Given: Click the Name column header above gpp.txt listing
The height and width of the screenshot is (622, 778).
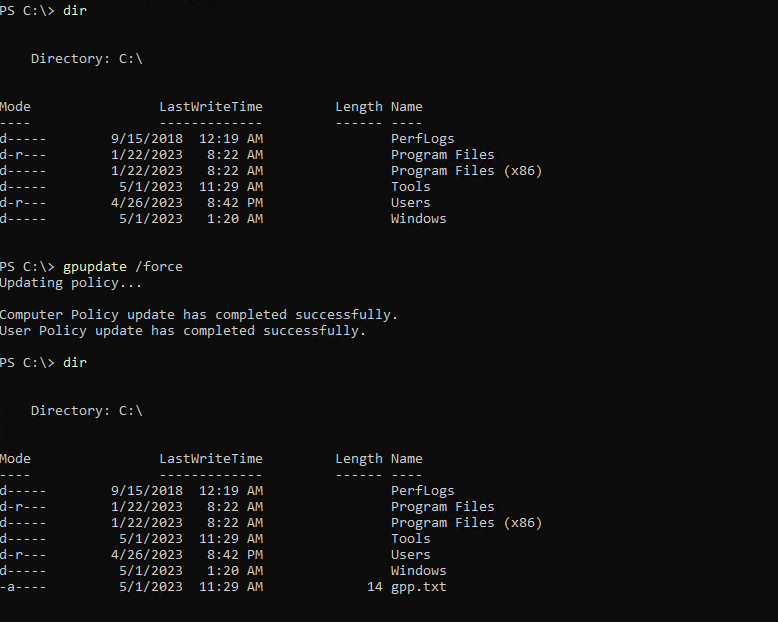Looking at the screenshot, I should click(406, 459).
